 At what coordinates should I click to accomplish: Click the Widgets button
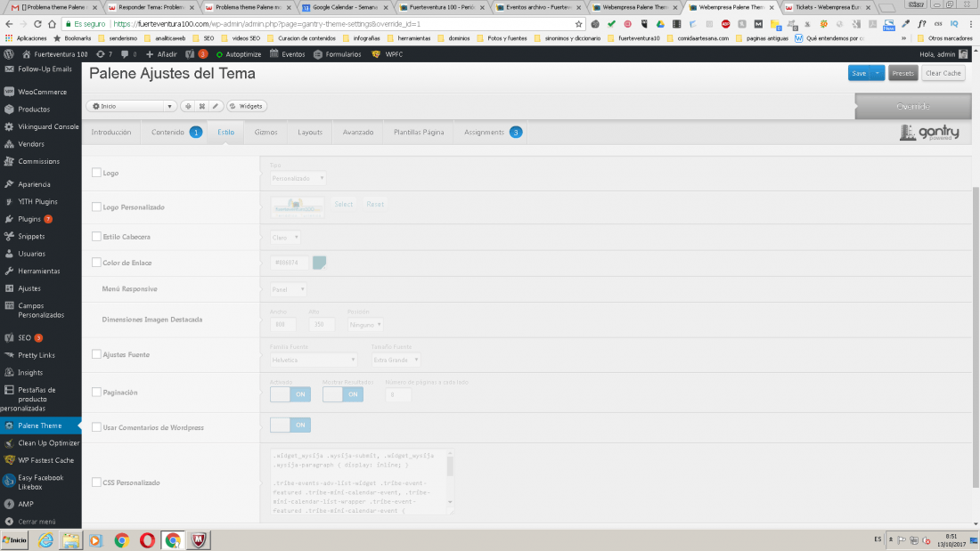(x=247, y=106)
